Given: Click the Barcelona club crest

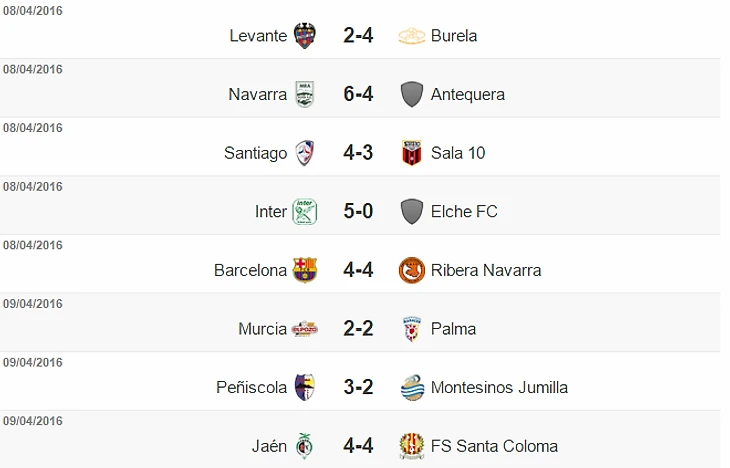Looking at the screenshot, I should coord(305,270).
